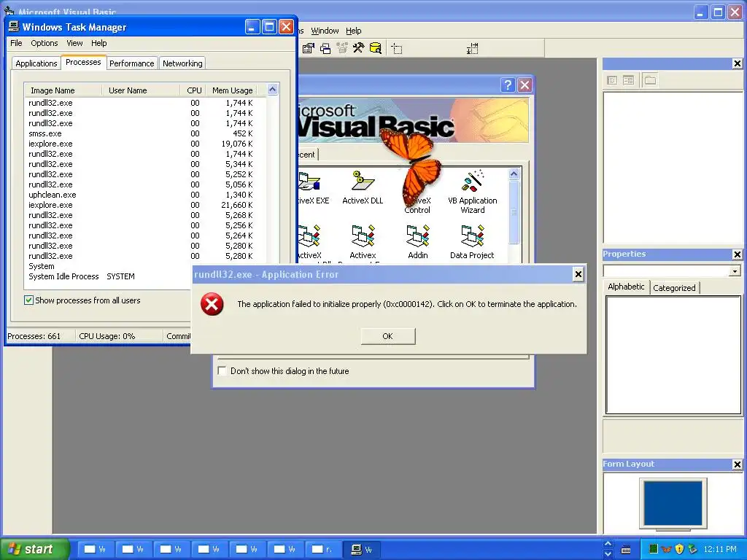Click View Code icon in Project panel
Viewport: 747px width, 560px height.
pyautogui.click(x=612, y=80)
